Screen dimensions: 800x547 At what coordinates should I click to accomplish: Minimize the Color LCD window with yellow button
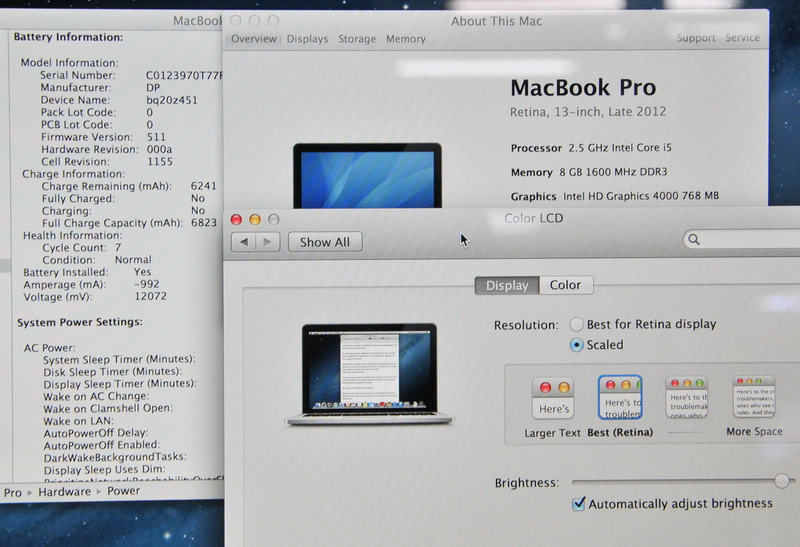pyautogui.click(x=255, y=219)
